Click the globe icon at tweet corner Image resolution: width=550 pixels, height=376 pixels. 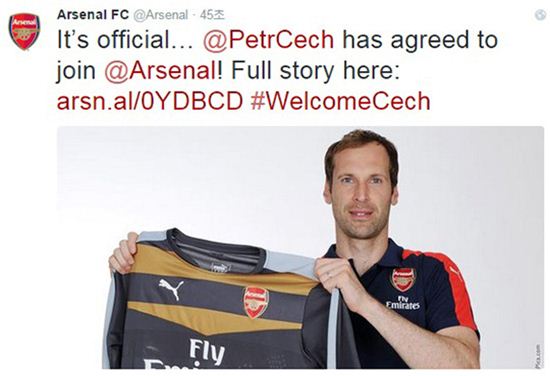540,15
